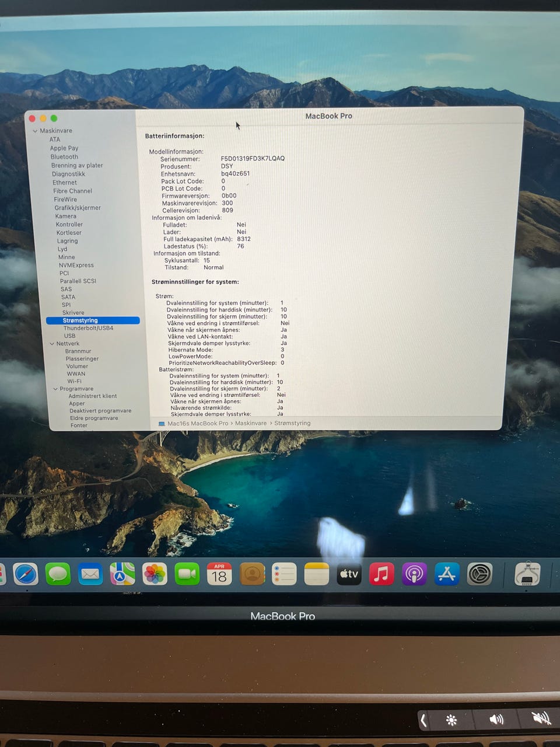The image size is (560, 747).
Task: Show Thunderbolt/USB4 information
Action: (x=88, y=328)
